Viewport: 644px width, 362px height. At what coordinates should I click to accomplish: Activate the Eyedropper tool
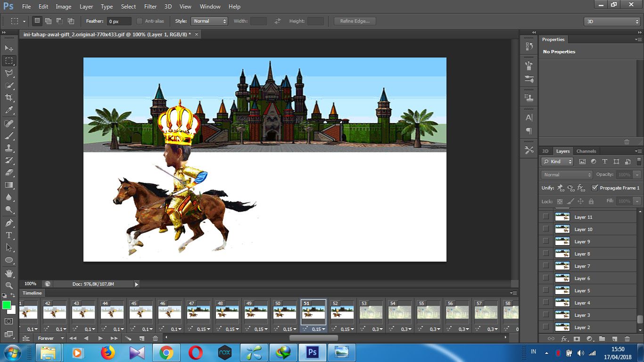(9, 110)
